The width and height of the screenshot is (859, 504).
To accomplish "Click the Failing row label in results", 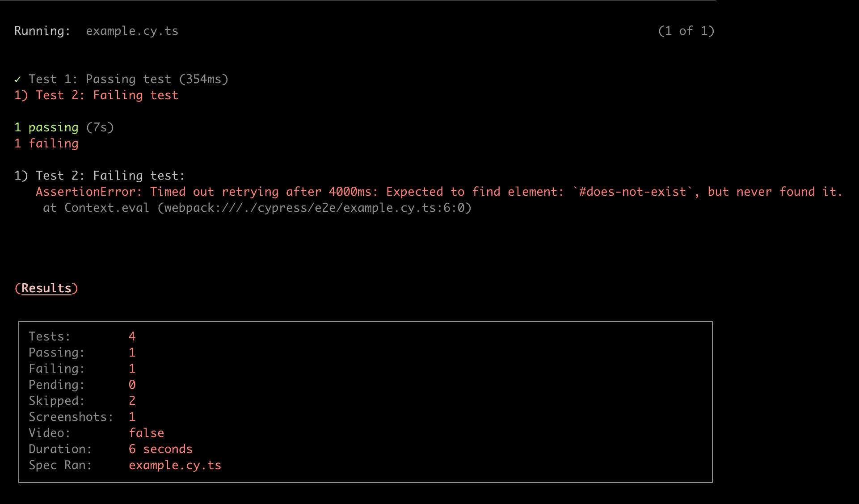I will point(56,369).
